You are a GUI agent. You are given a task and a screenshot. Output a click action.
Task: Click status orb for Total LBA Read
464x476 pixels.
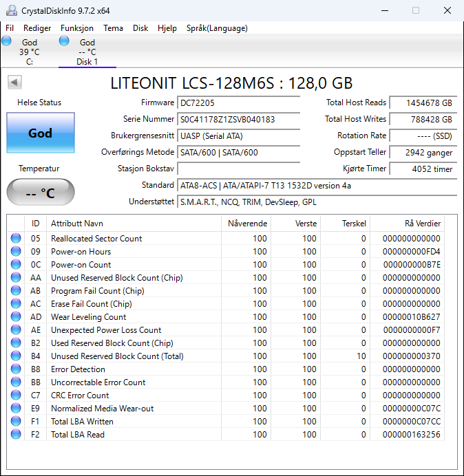point(16,434)
